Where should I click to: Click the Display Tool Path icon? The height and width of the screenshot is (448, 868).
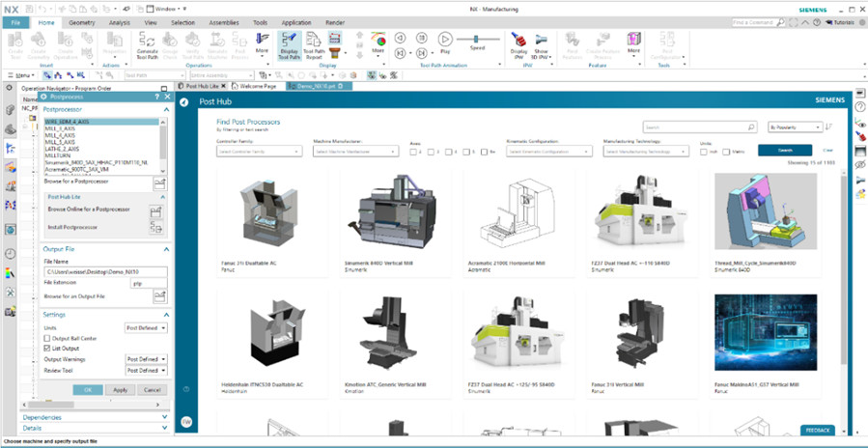coord(289,45)
